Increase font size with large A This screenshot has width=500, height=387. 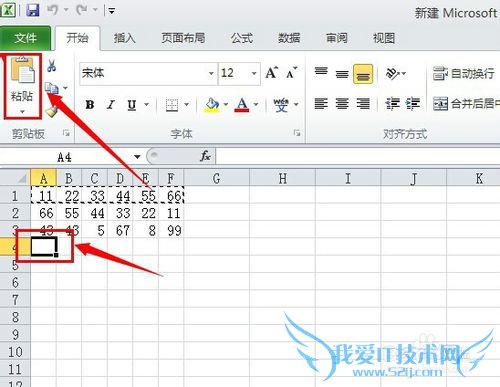[272, 73]
